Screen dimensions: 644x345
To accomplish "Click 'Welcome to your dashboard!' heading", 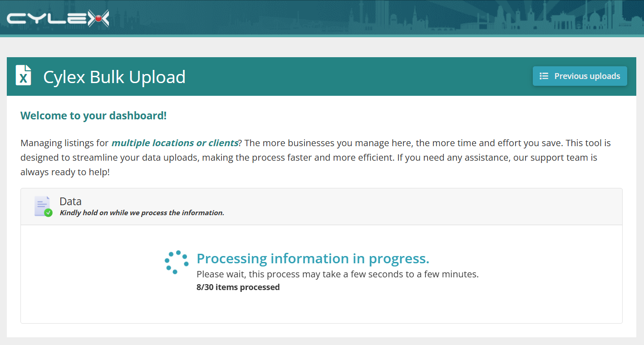I will click(x=93, y=116).
